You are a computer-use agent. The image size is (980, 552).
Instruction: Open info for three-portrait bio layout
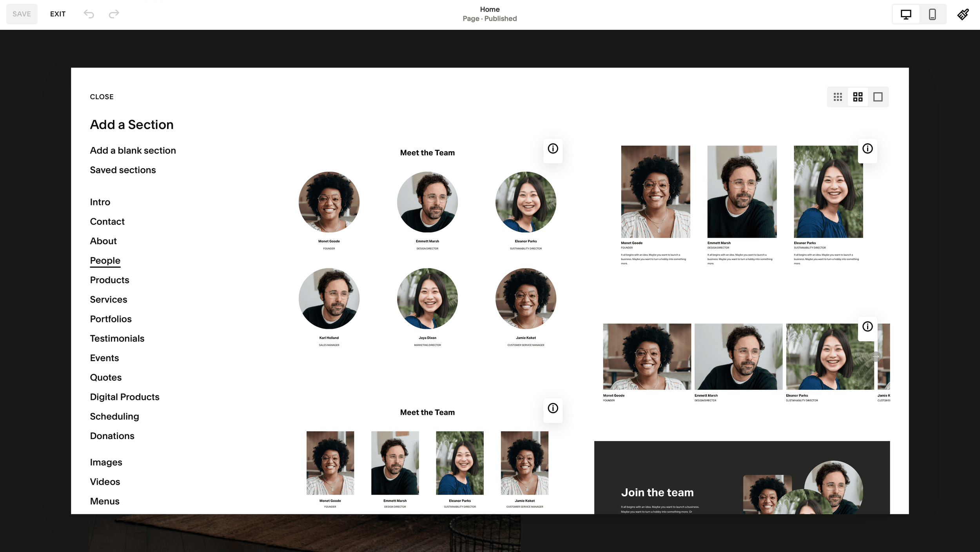click(x=867, y=149)
